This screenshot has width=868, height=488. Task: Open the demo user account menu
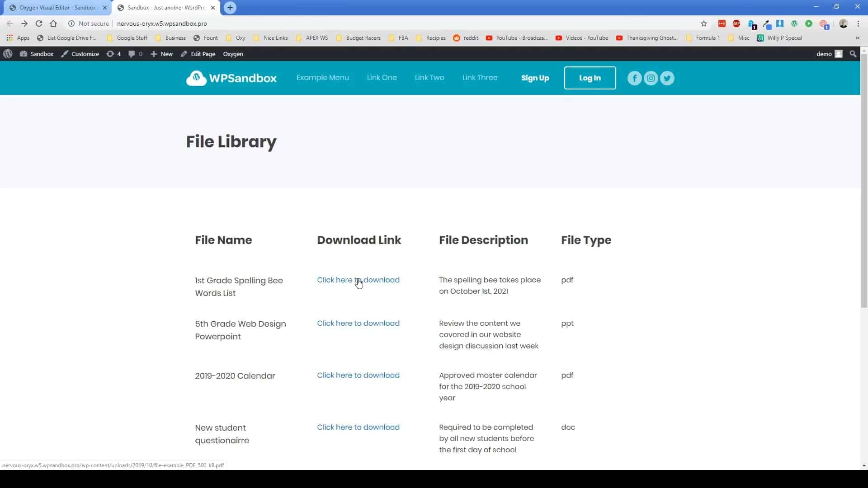coord(829,54)
